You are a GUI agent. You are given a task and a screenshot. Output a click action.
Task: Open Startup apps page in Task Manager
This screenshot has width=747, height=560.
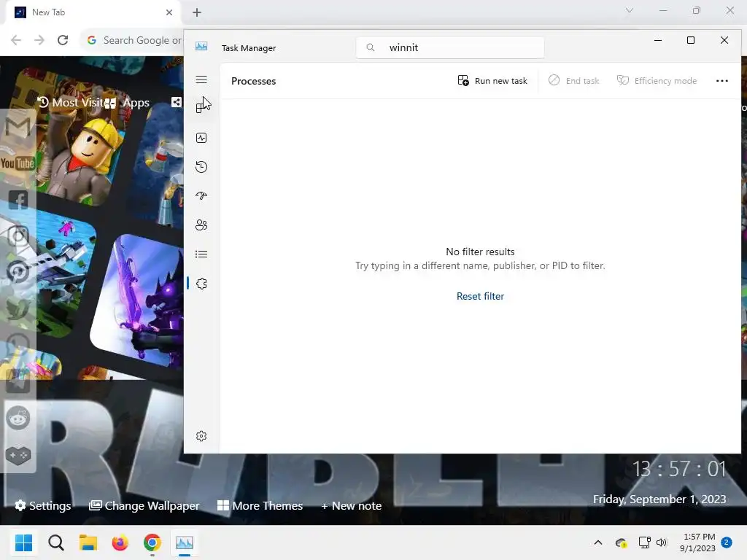click(201, 195)
